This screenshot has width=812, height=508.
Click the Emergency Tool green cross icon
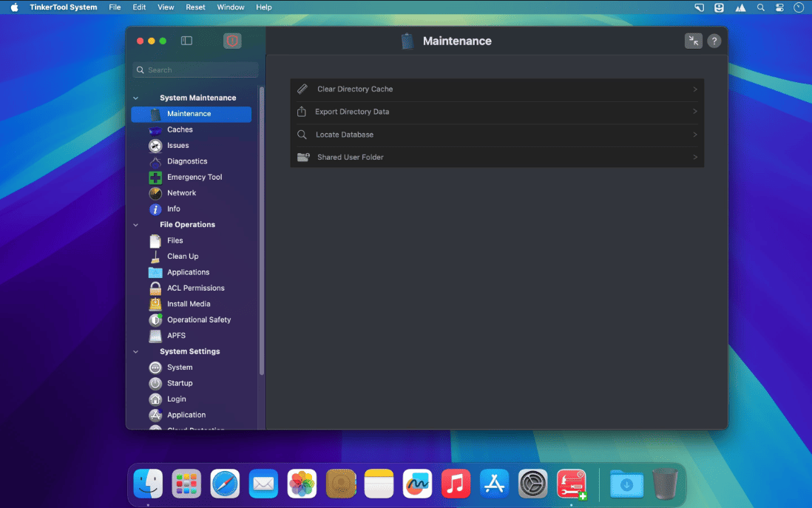(x=155, y=177)
